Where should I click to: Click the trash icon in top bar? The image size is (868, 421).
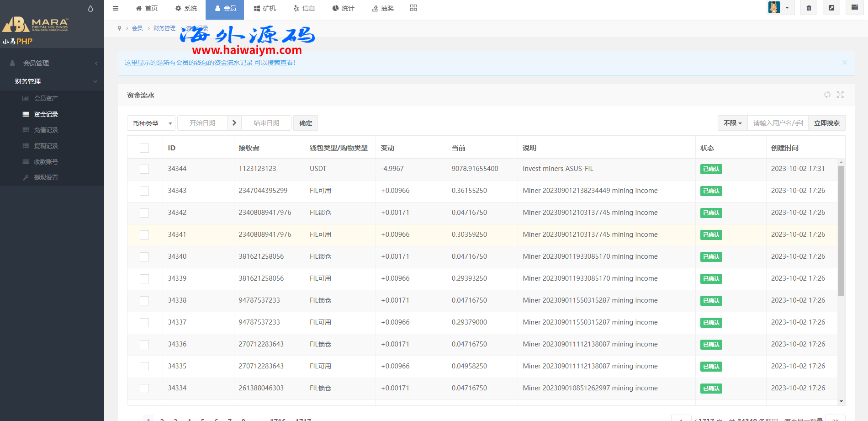(809, 8)
